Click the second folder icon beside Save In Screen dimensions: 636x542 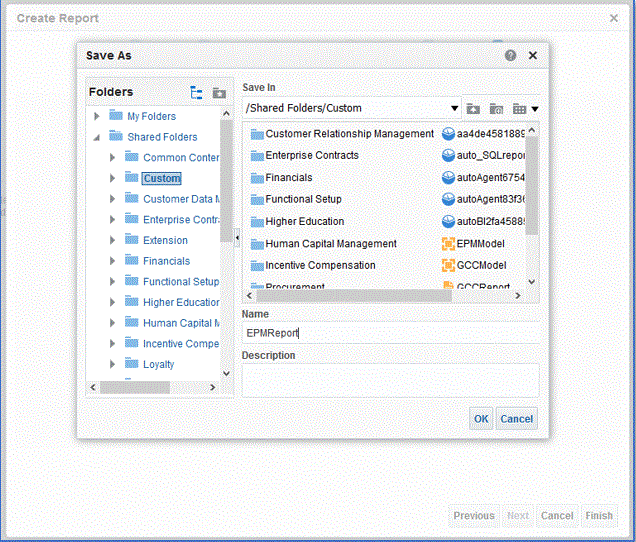496,108
